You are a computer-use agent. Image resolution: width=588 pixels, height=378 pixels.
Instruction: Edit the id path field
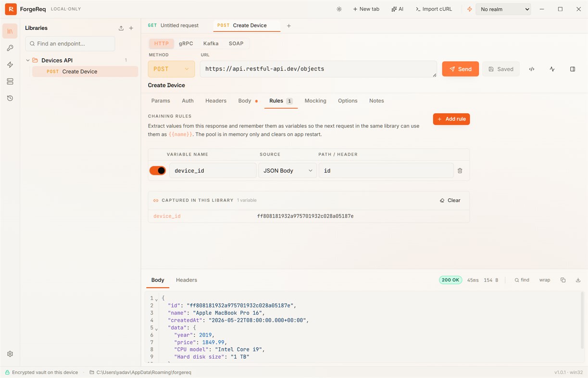click(386, 171)
